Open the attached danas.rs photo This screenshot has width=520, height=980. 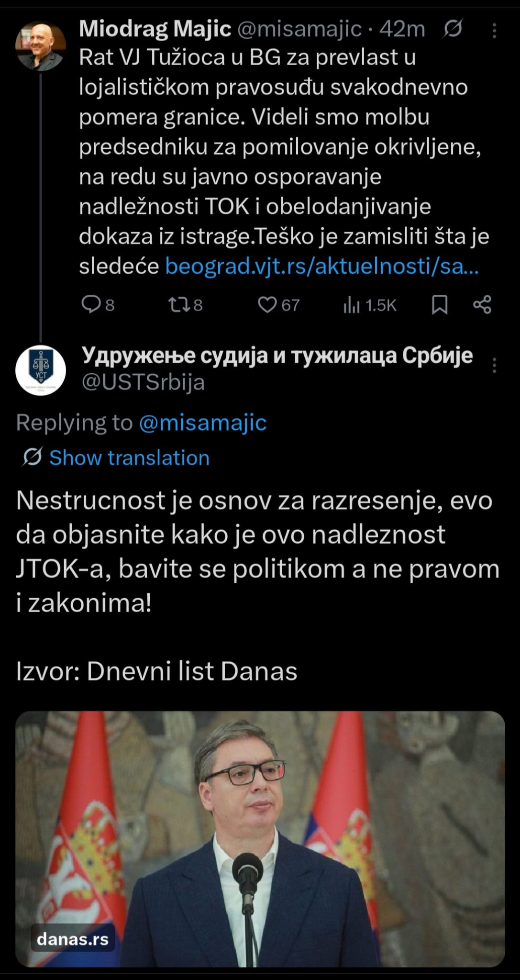260,837
